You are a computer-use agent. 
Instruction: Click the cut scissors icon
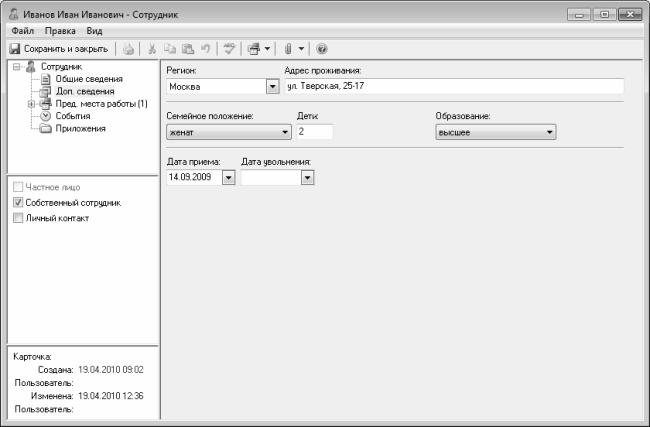coord(152,49)
